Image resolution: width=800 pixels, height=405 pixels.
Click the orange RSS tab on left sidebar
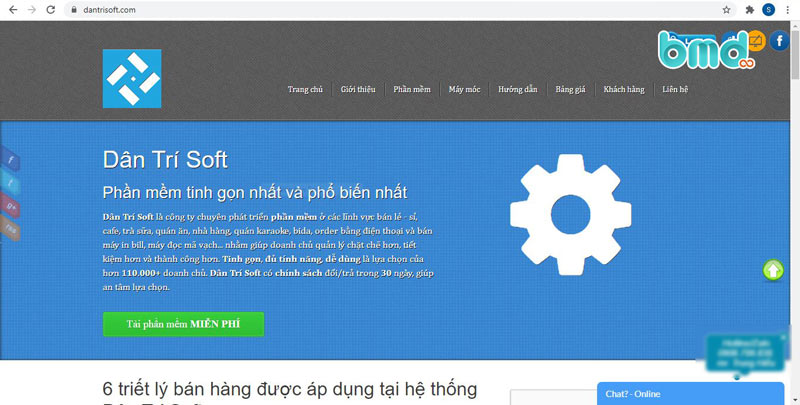[10, 230]
